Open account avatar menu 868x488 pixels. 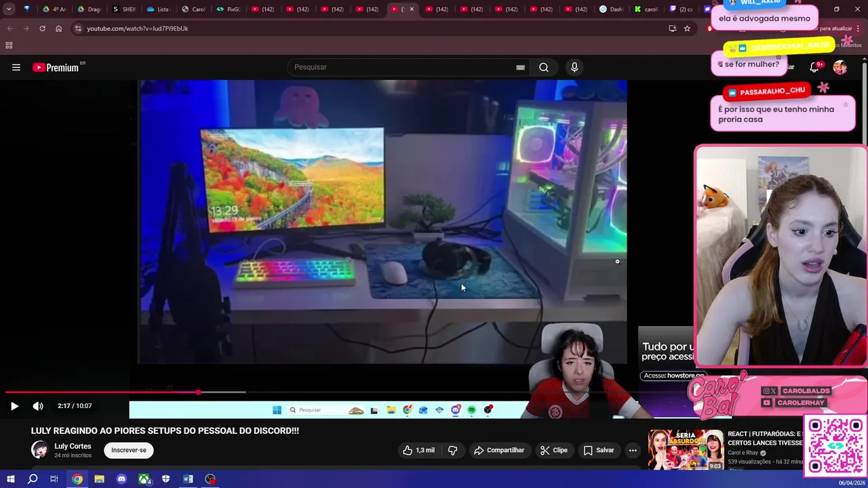tap(840, 67)
